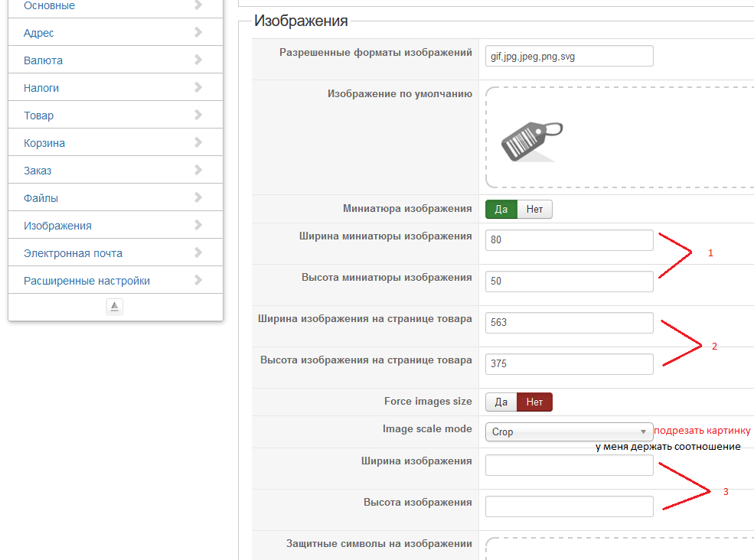Enable Да for Миниатюра изображения
The height and width of the screenshot is (560, 754).
tap(501, 210)
